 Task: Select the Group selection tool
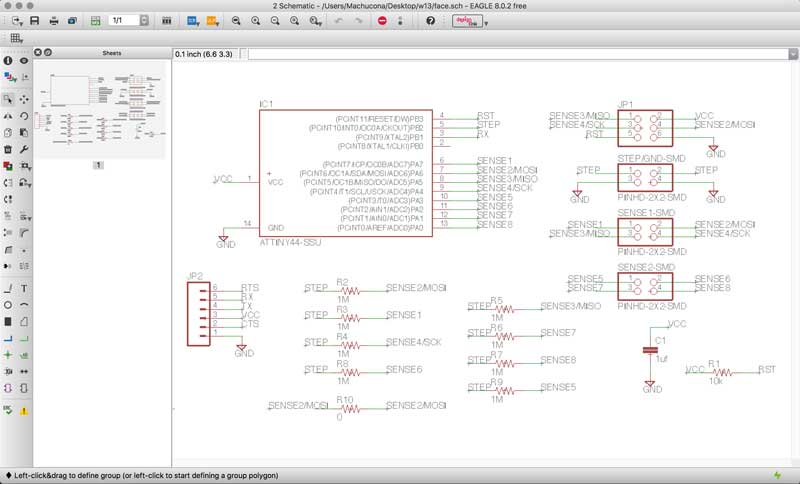(x=8, y=99)
